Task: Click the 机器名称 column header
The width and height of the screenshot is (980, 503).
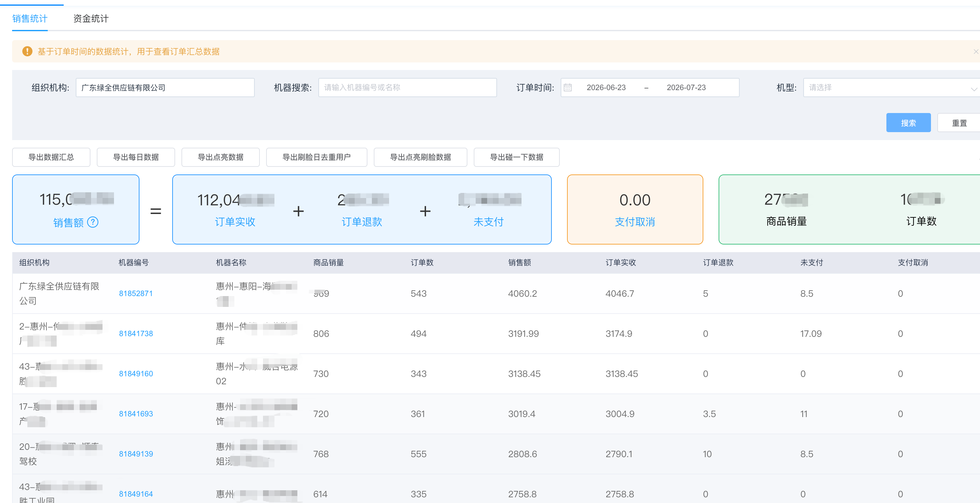Action: pyautogui.click(x=231, y=263)
